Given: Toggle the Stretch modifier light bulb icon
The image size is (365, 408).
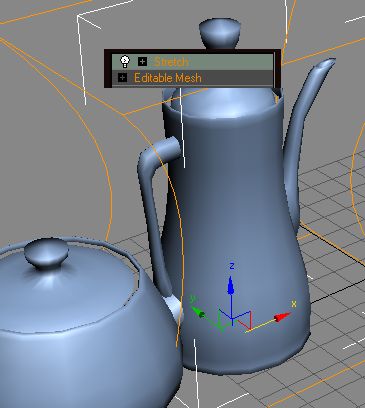Looking at the screenshot, I should [x=125, y=62].
